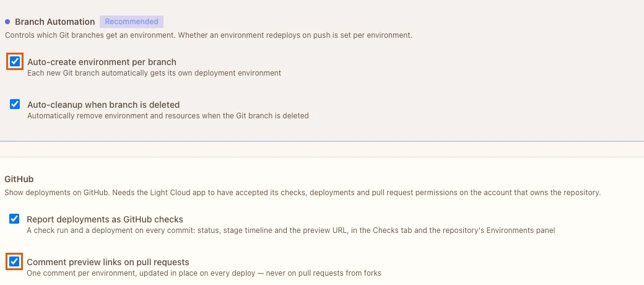Toggle Auto-cleanup when branch is deleted checkbox
644x285 pixels.
pos(15,104)
